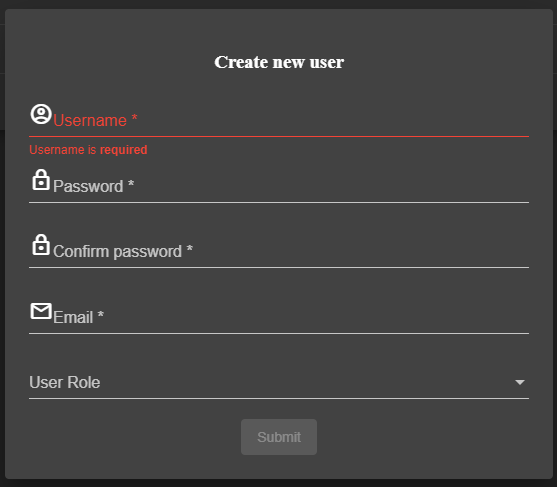The height and width of the screenshot is (487, 557).
Task: Focus the Username input field
Action: point(279,120)
